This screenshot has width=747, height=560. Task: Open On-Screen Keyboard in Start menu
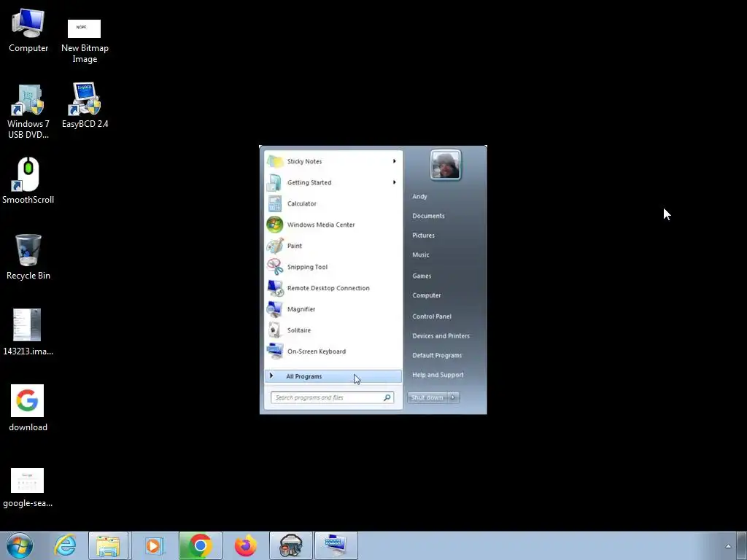tap(333, 351)
